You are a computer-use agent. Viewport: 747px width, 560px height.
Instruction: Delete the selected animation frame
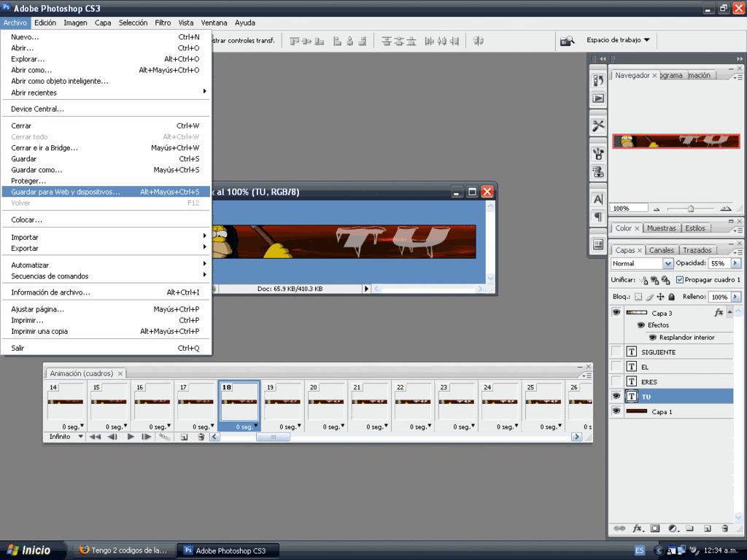pos(201,437)
